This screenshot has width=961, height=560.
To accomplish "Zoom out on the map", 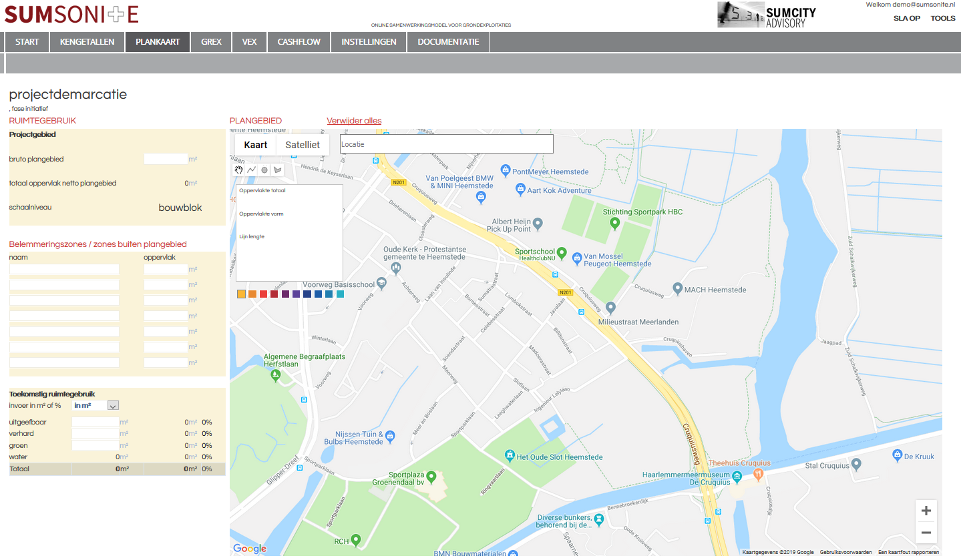I will point(926,533).
